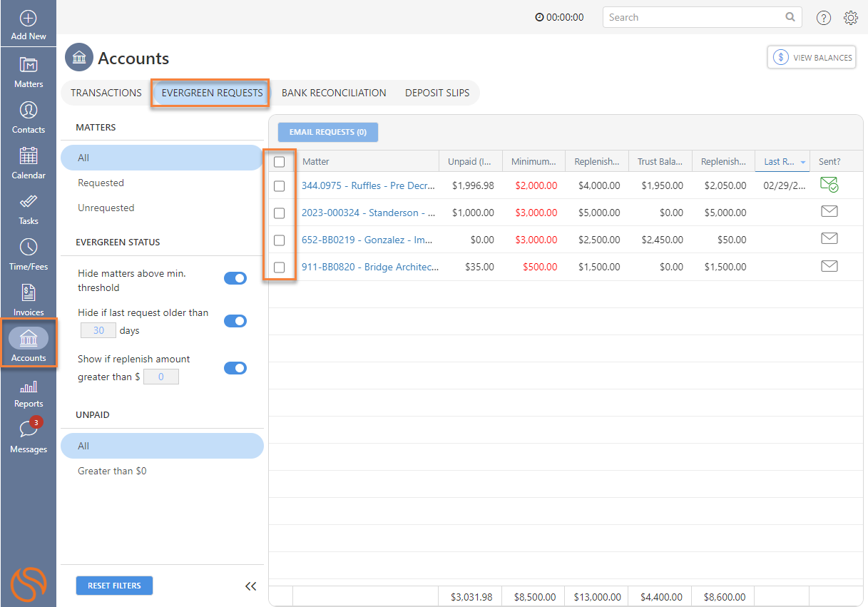Viewport: 868px width, 607px height.
Task: Open the Add New menu
Action: click(29, 25)
